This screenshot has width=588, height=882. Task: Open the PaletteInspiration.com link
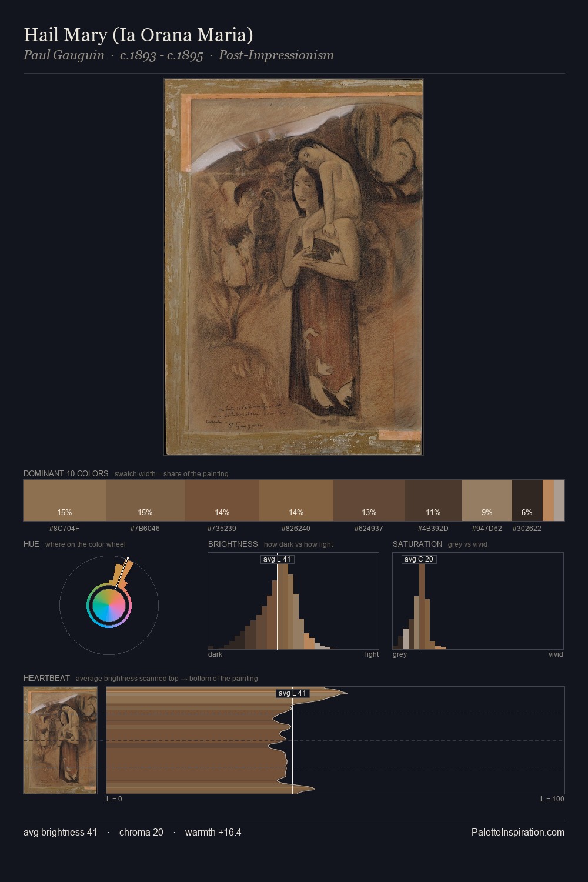[x=517, y=832]
